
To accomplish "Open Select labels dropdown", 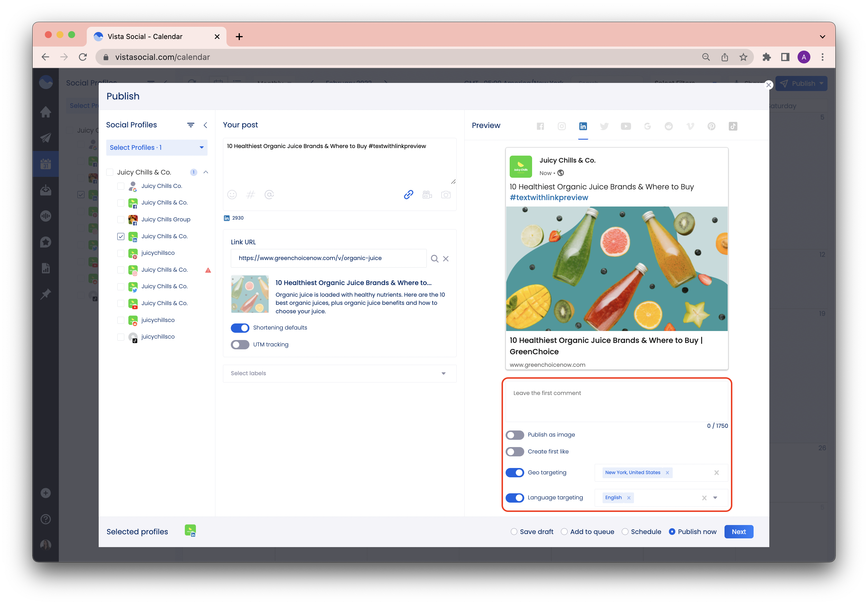I will tap(339, 373).
